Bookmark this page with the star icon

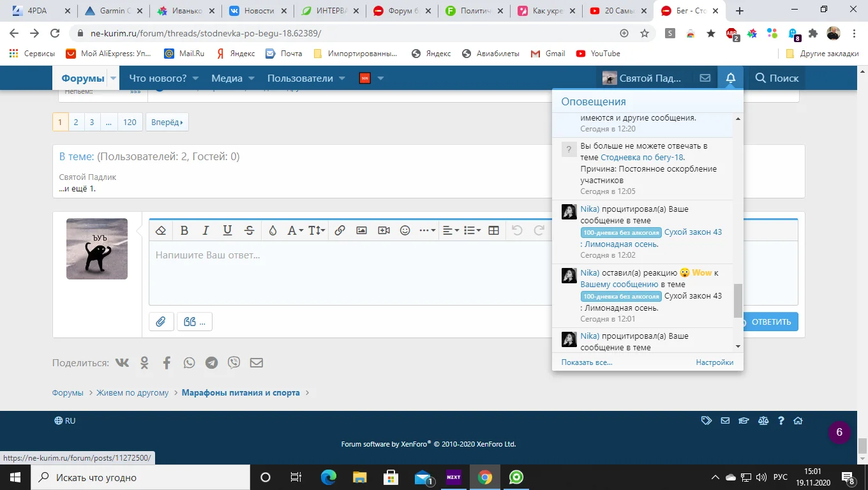(x=645, y=33)
